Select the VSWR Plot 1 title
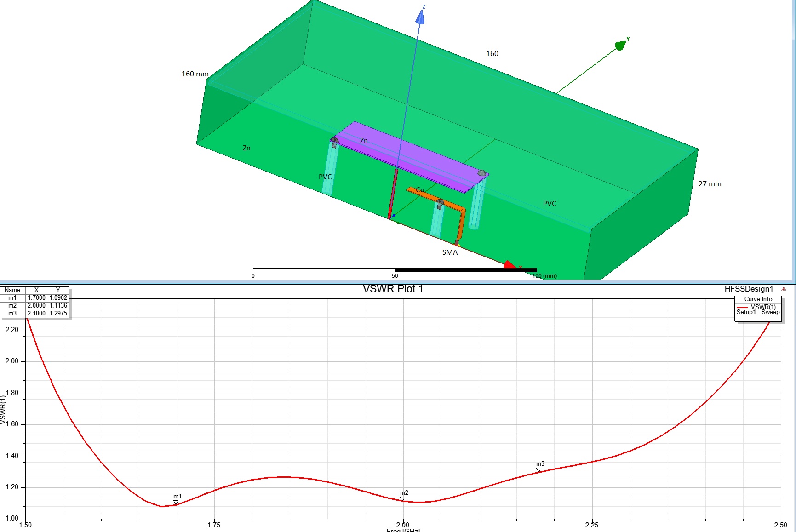 click(x=393, y=289)
